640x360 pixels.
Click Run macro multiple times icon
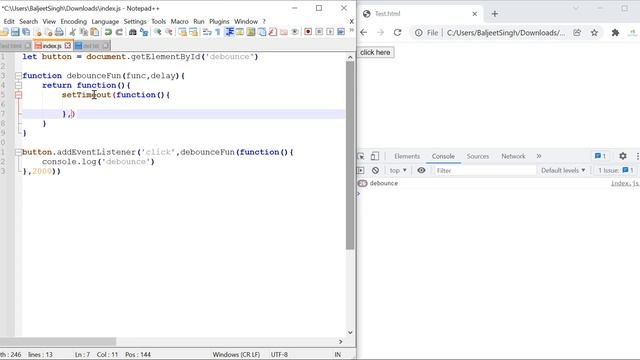click(341, 32)
